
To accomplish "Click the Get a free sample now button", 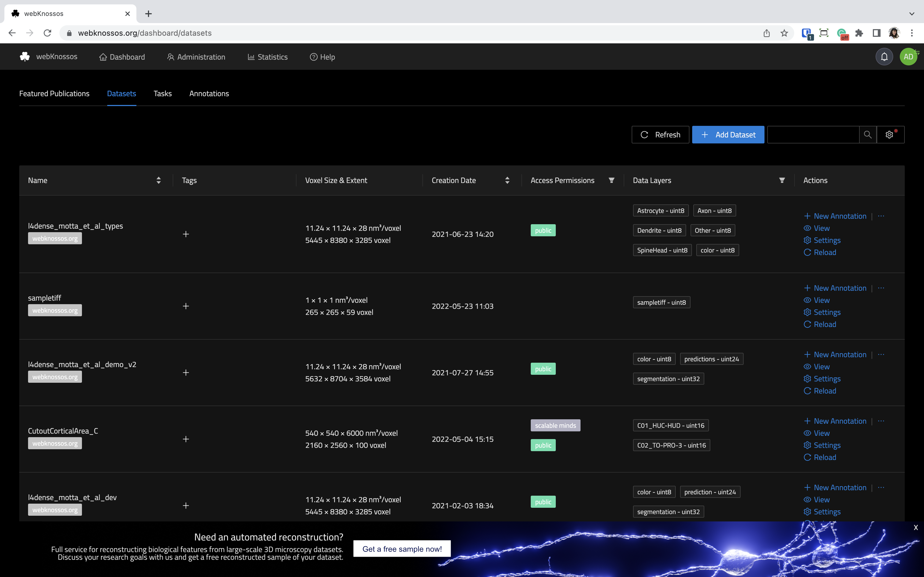I will pyautogui.click(x=402, y=548).
